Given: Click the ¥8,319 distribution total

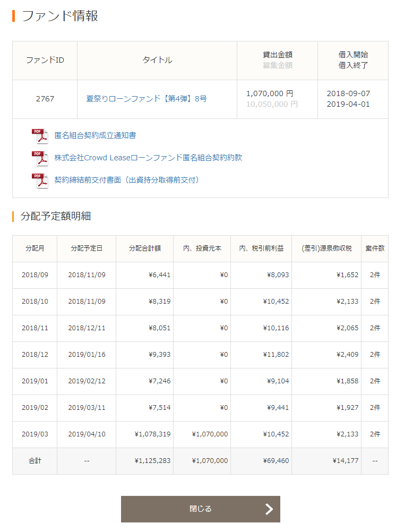Looking at the screenshot, I should point(159,302).
